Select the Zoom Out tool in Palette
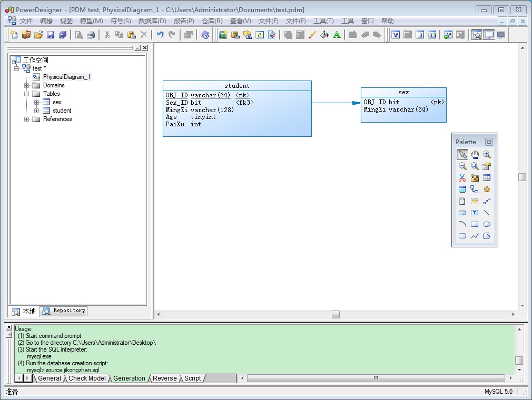Image resolution: width=532 pixels, height=400 pixels. (462, 166)
